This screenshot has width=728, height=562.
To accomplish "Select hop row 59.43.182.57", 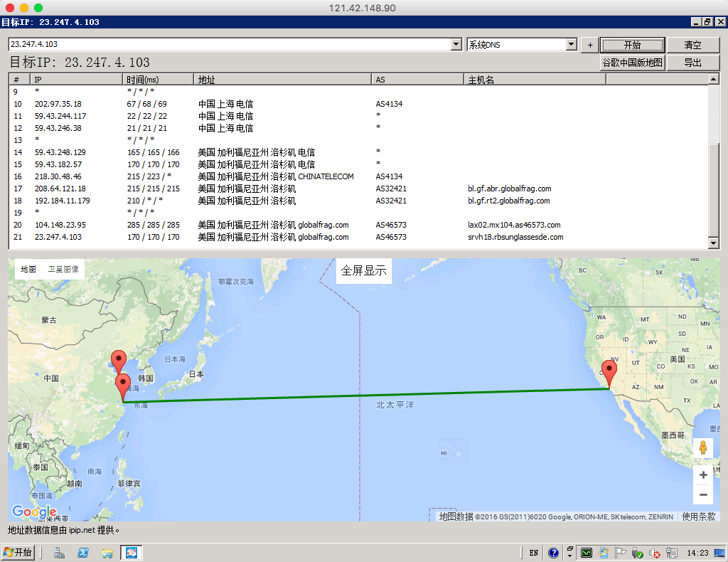I will [358, 164].
